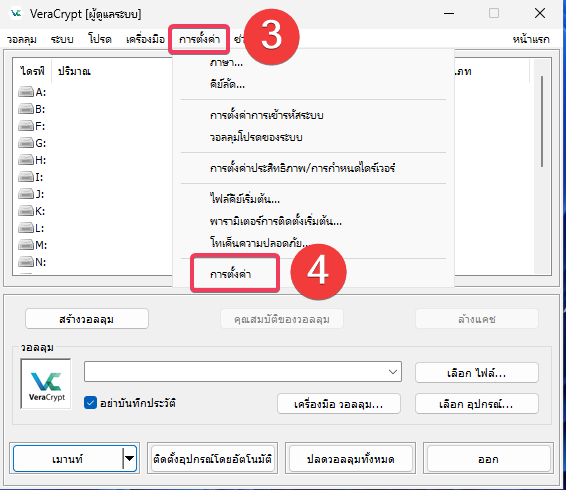Viewport: 566px width, 490px height.
Task: Click the ล้างแคช button
Action: click(476, 319)
